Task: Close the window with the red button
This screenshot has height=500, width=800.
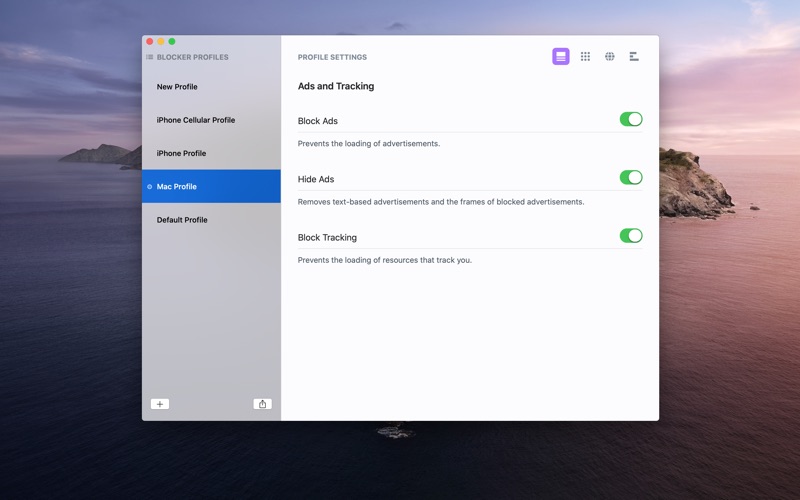Action: 149,41
